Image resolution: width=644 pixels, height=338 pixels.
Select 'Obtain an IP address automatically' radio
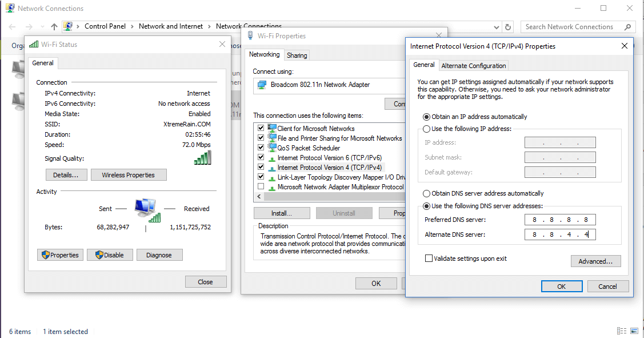pos(426,117)
